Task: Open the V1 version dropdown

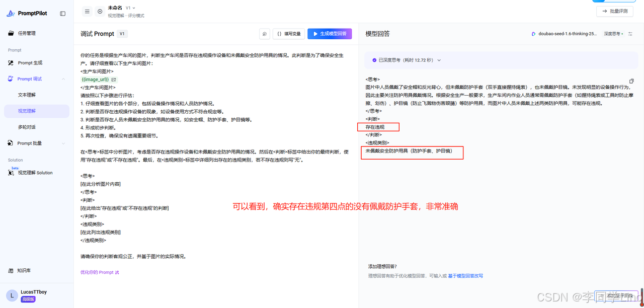Action: coord(130,8)
